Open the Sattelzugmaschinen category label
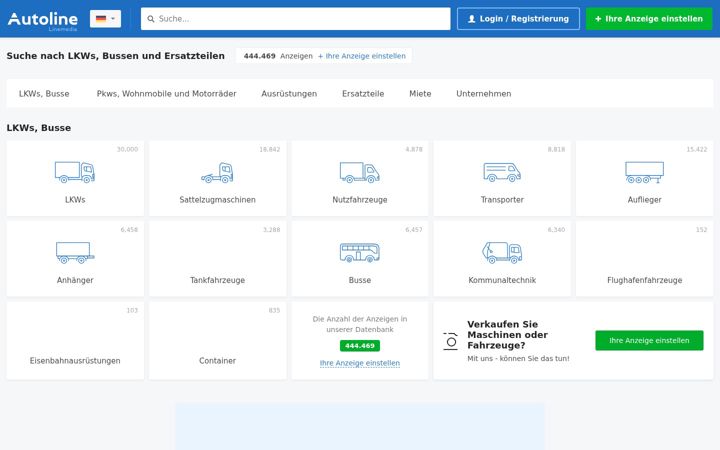Image resolution: width=720 pixels, height=450 pixels. point(217,200)
